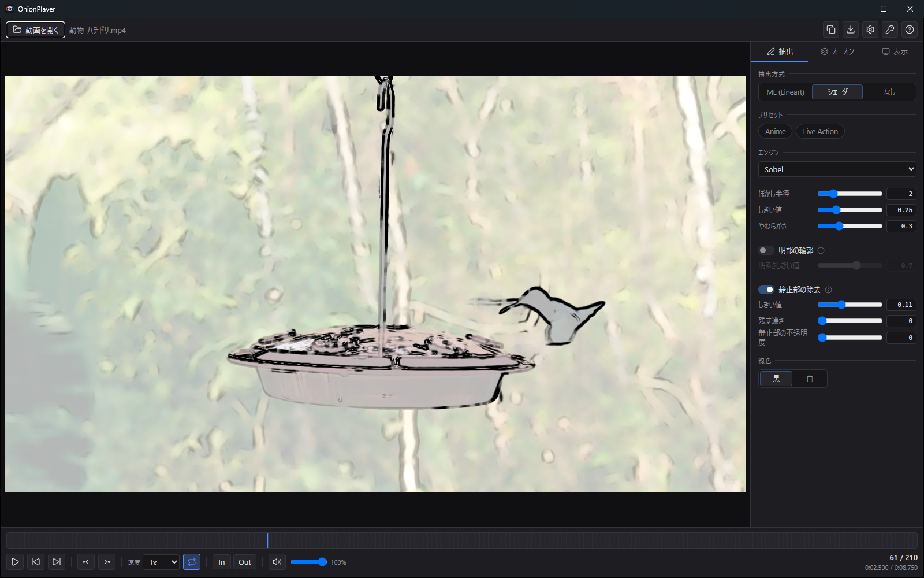This screenshot has width=924, height=578.
Task: Jump to last frame icon
Action: coord(57,562)
